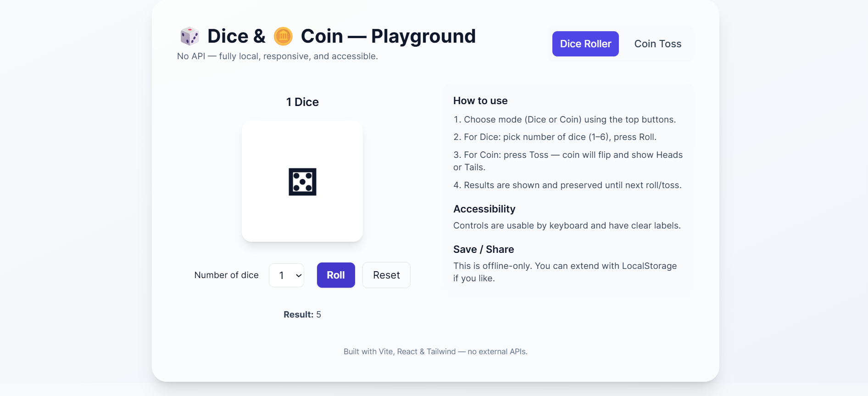Click the 'No API' subtitle under the title
This screenshot has height=396, width=868.
277,56
